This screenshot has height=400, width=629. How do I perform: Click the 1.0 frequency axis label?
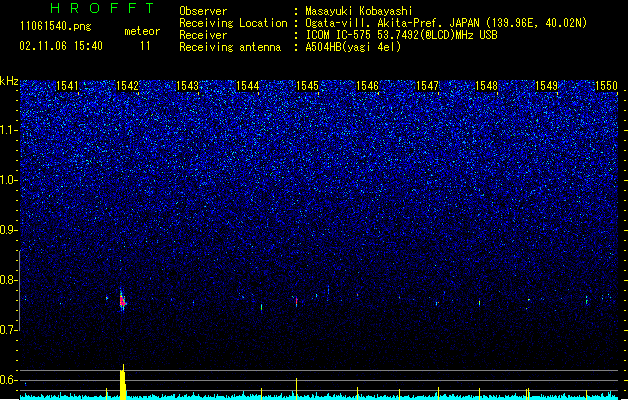click(x=9, y=180)
